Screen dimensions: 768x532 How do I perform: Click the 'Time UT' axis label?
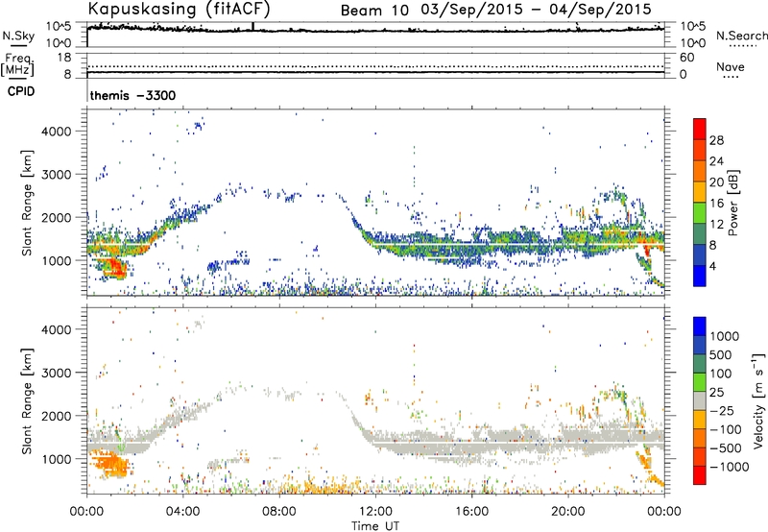click(375, 526)
